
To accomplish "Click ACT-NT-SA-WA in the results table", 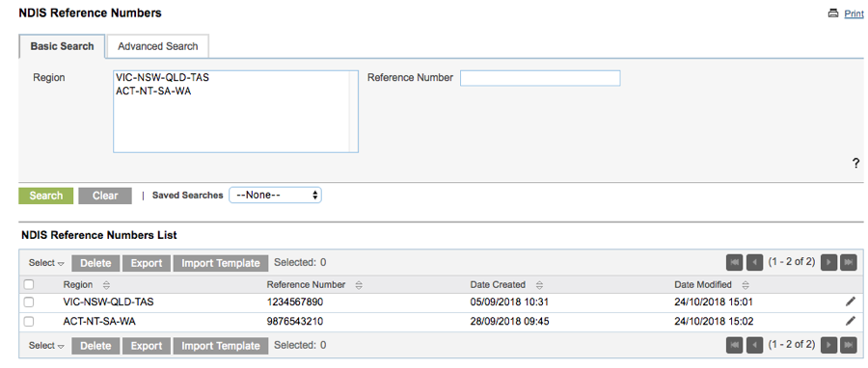I will [x=99, y=322].
